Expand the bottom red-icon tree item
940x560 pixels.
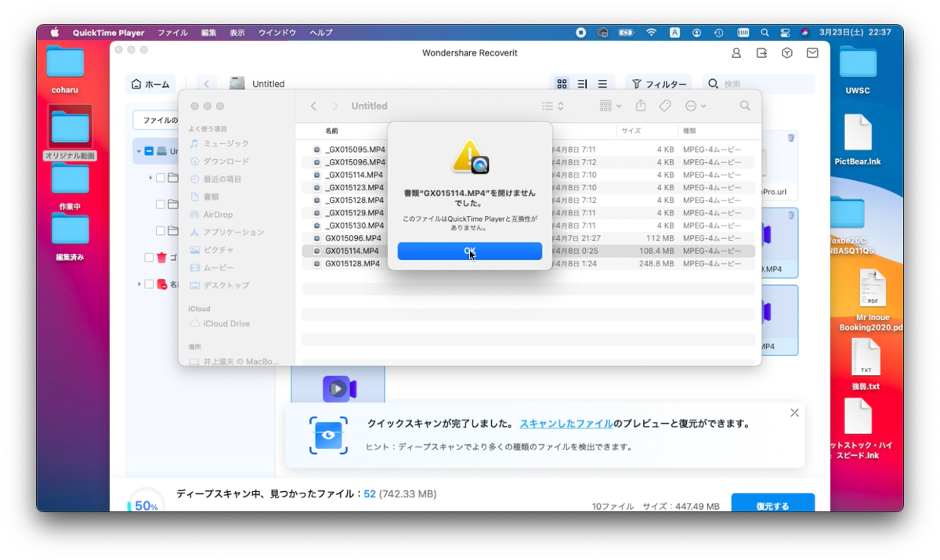click(139, 284)
